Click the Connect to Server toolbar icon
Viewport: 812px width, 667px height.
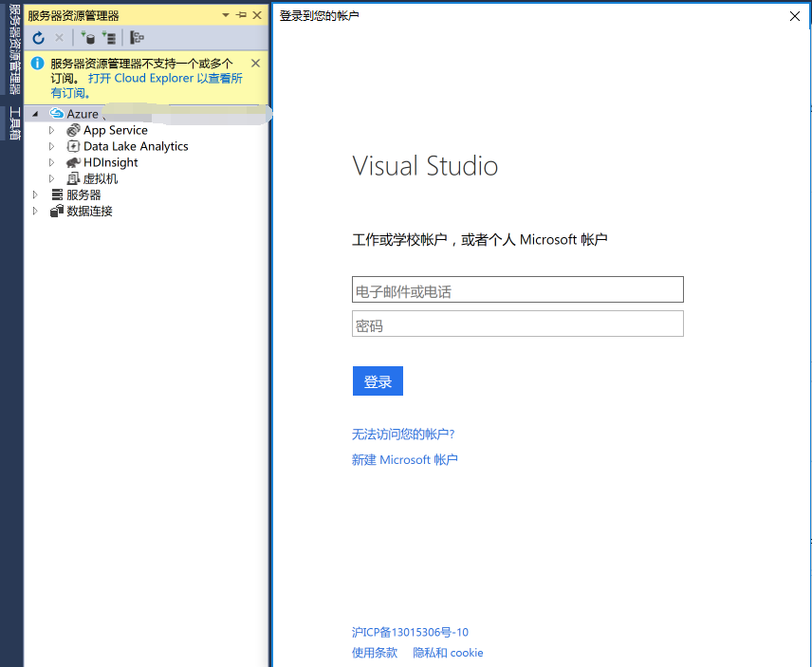tap(109, 38)
